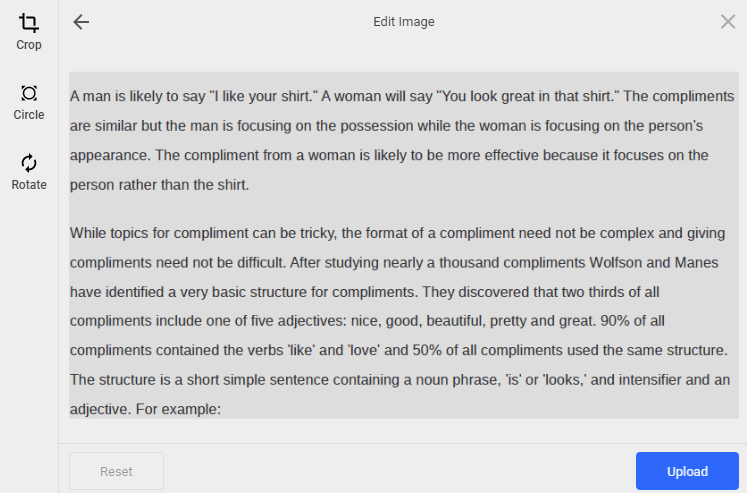The height and width of the screenshot is (493, 747).
Task: Click the "Edit Image" title text
Action: [404, 22]
